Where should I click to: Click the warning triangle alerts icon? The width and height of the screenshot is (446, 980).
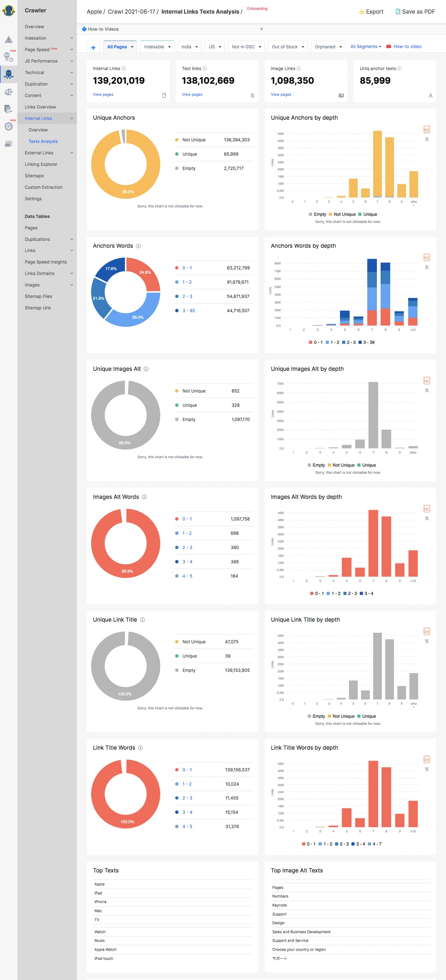(9, 39)
